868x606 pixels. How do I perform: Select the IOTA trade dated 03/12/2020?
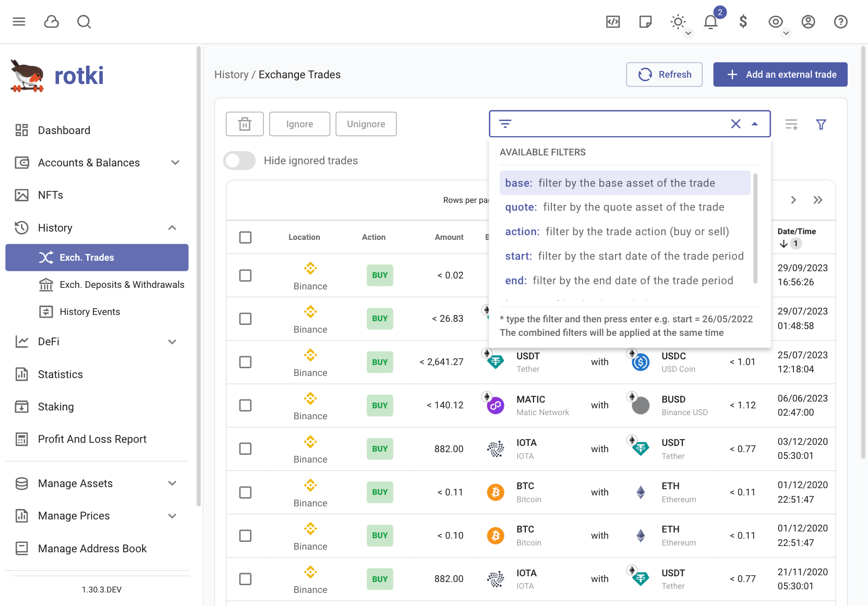pos(245,449)
